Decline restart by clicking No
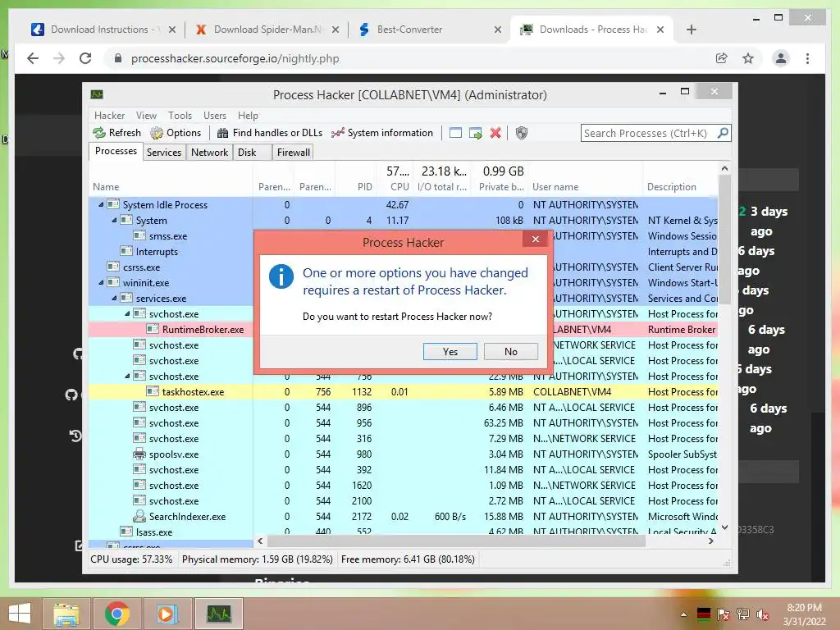Screen dimensions: 840x630 click(510, 351)
